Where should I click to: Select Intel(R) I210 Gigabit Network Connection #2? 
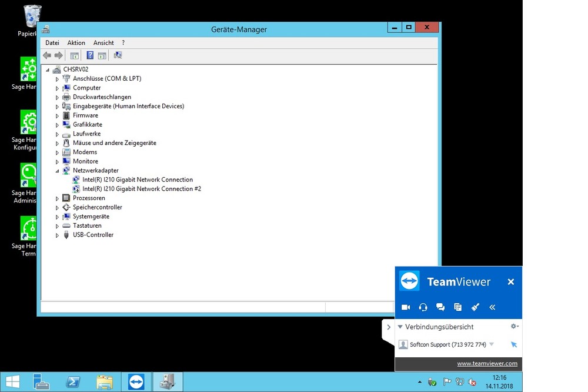pyautogui.click(x=141, y=189)
